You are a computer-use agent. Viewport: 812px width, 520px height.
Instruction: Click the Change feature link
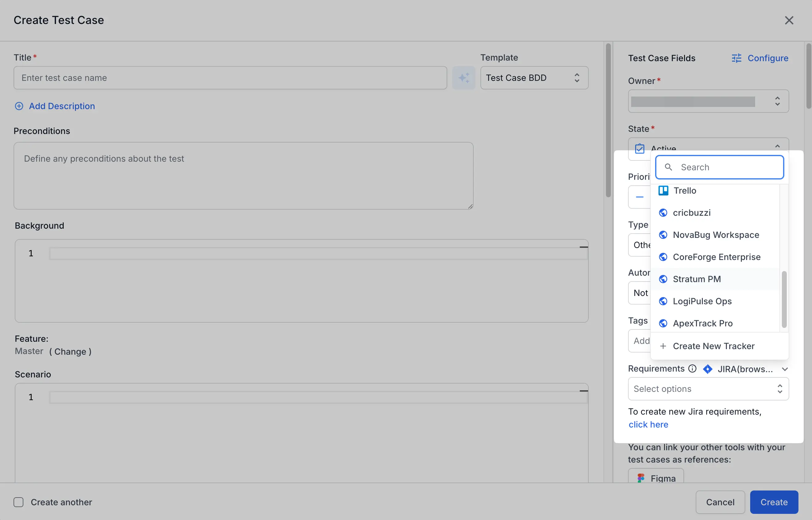pos(70,352)
